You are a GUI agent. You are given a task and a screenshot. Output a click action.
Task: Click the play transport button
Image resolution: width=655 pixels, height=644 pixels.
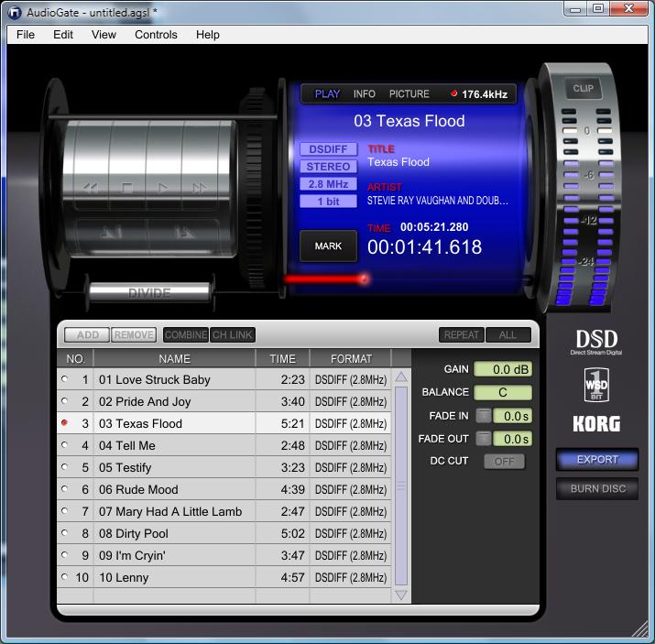(163, 188)
